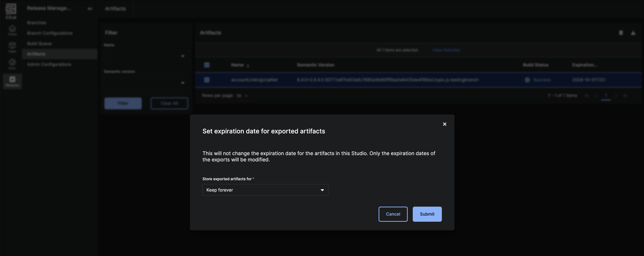Click the Releases icon in sidebar
This screenshot has height=256, width=644.
12,81
